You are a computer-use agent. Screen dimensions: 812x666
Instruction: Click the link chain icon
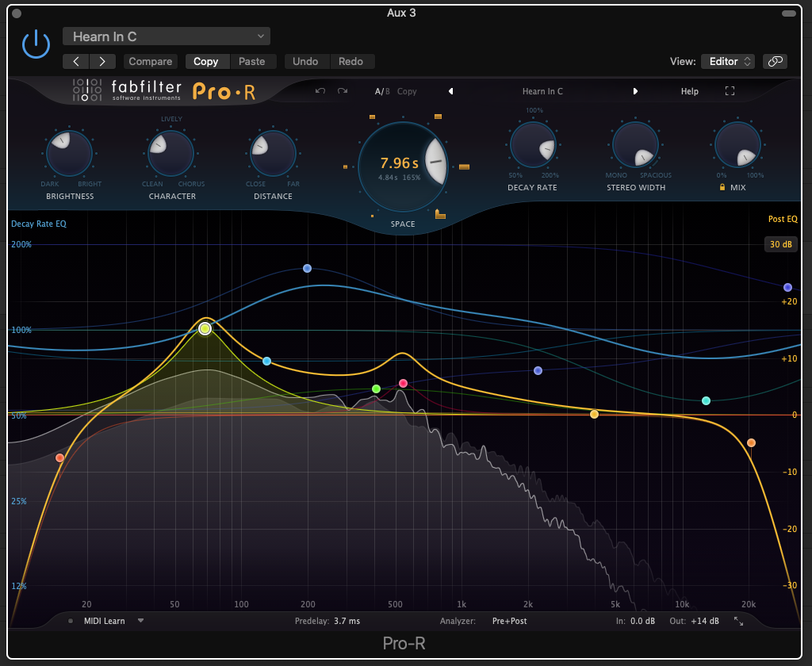click(775, 61)
